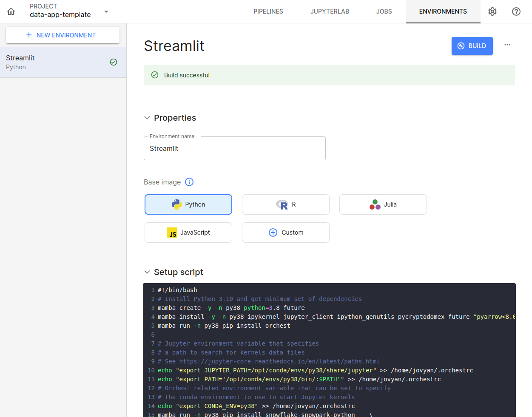The width and height of the screenshot is (532, 417).
Task: Collapse the Setup script section
Action: 147,272
